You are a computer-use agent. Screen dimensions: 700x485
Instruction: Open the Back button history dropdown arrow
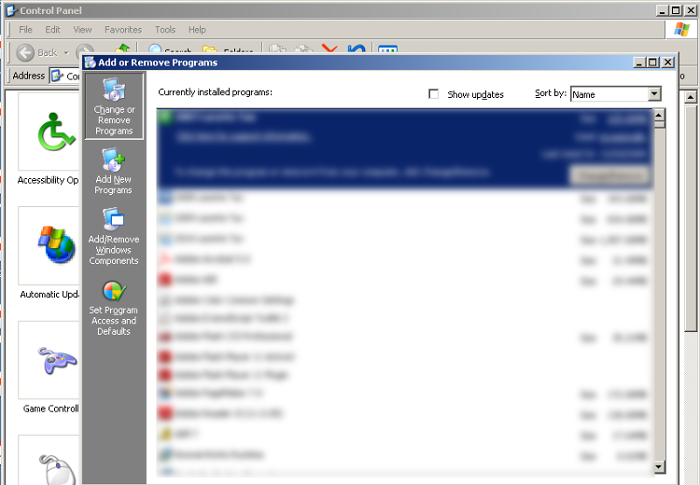pos(66,52)
